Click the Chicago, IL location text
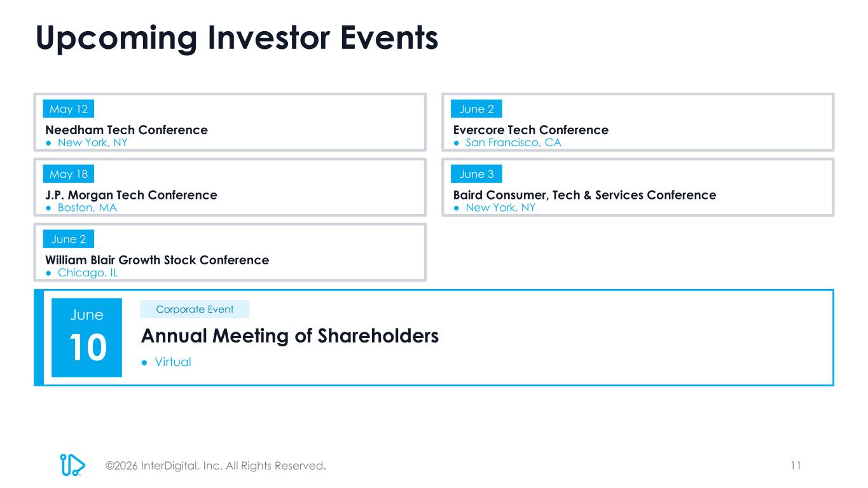The image size is (868, 488). (88, 273)
